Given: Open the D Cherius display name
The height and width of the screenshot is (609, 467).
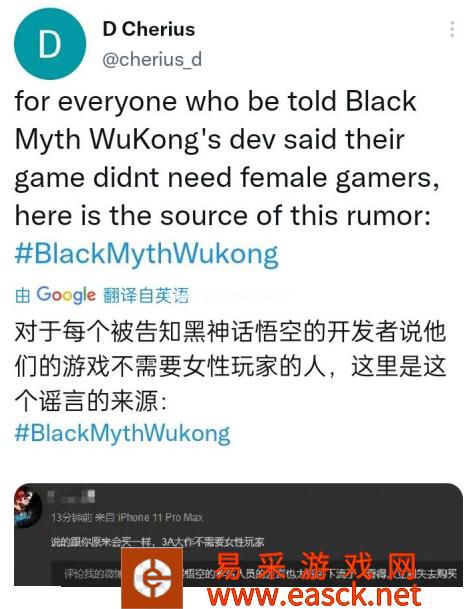Looking at the screenshot, I should coord(149,29).
